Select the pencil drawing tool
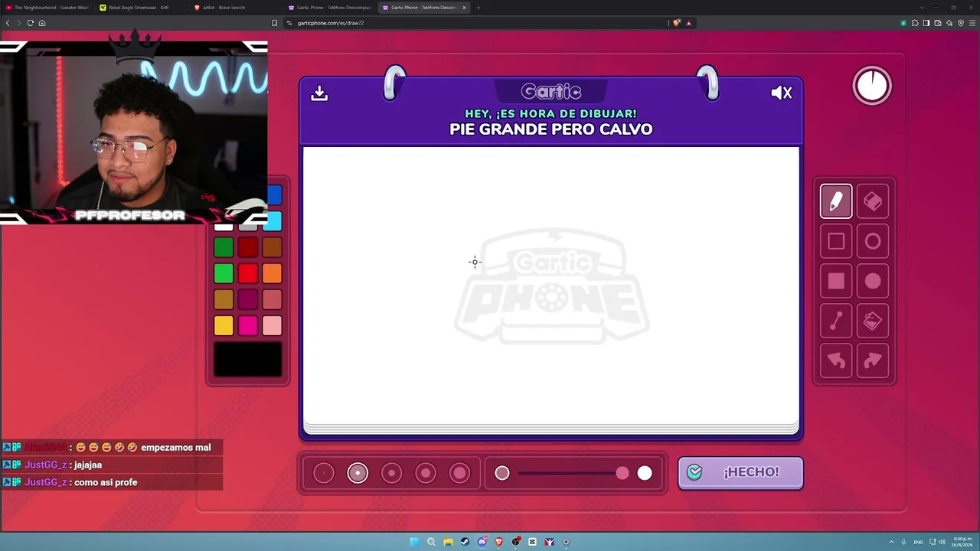The image size is (980, 551). [x=836, y=201]
